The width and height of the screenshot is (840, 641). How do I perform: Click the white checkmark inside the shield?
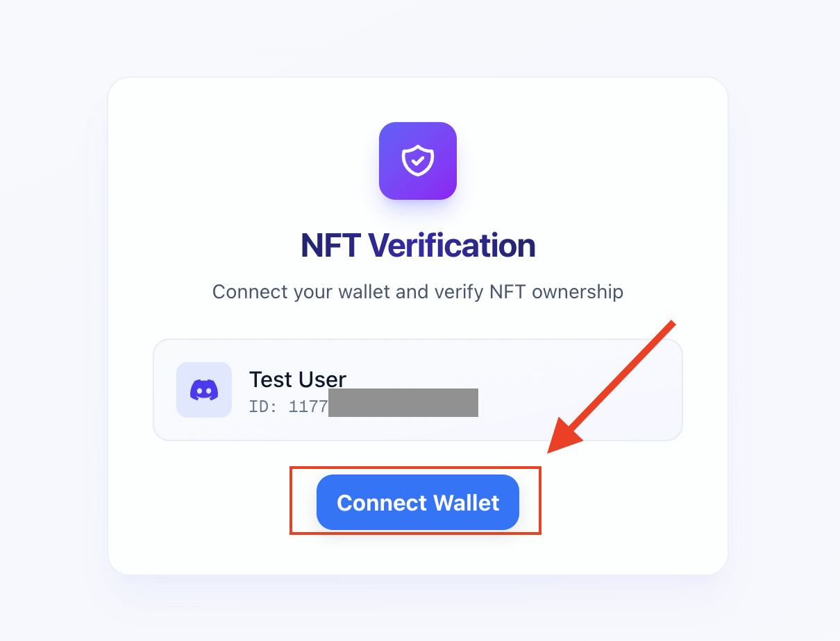click(x=417, y=160)
